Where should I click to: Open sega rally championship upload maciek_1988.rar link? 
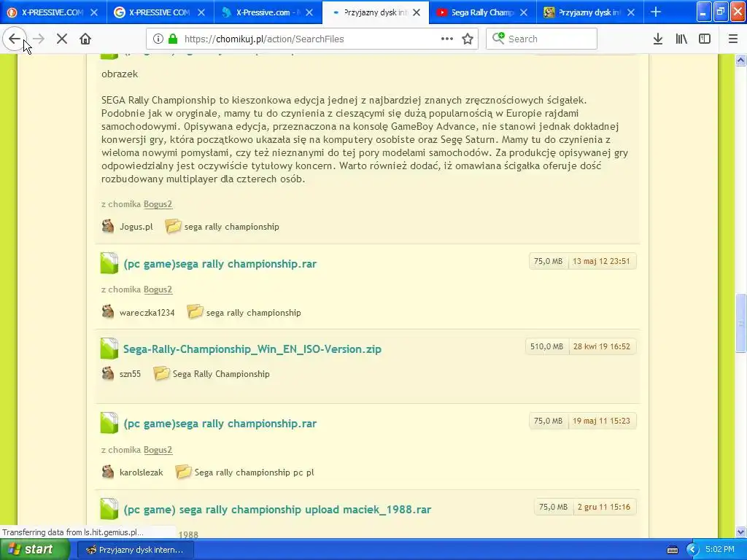pos(277,510)
